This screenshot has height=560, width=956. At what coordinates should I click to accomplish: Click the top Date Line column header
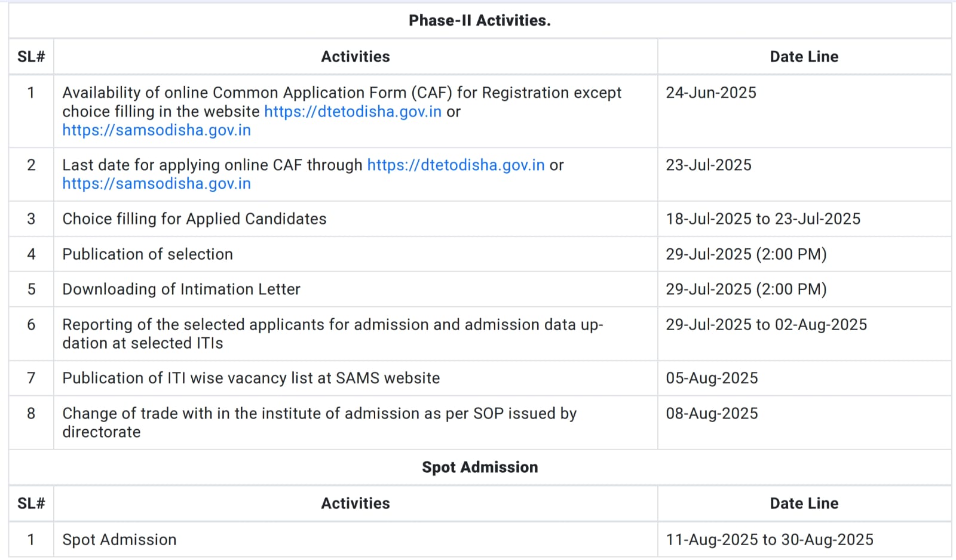(804, 57)
